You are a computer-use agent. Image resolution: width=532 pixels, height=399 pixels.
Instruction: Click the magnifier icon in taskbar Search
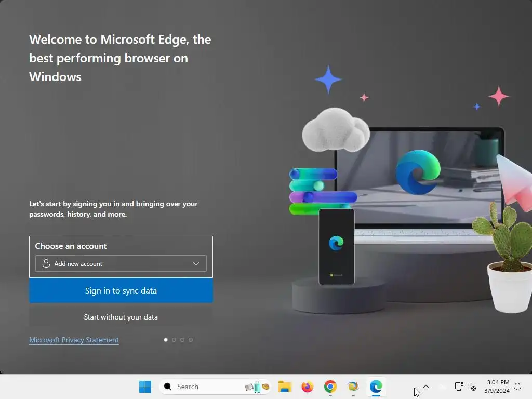point(168,387)
